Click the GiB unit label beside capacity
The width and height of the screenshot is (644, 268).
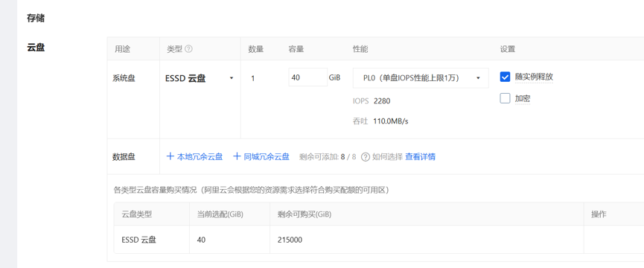[334, 77]
